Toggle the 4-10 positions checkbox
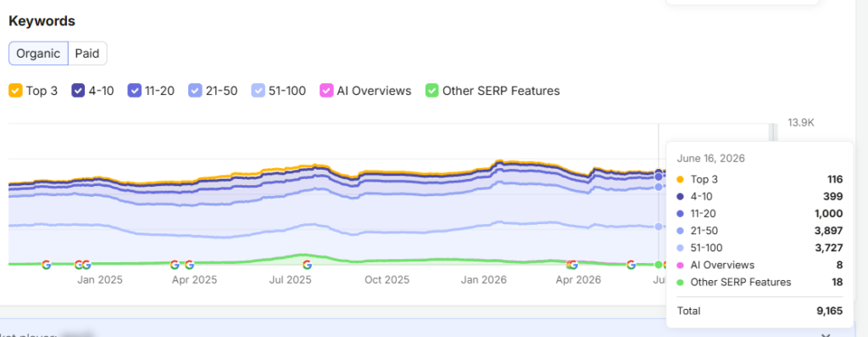The height and width of the screenshot is (337, 868). tap(78, 90)
